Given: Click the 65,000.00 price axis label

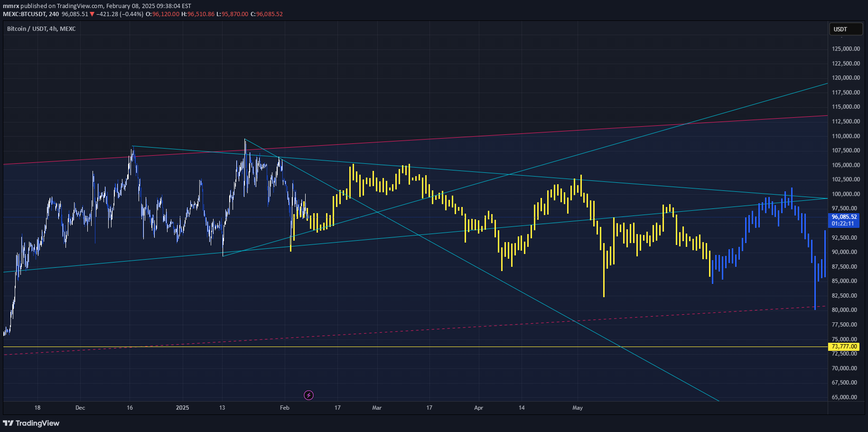Looking at the screenshot, I should (x=844, y=397).
